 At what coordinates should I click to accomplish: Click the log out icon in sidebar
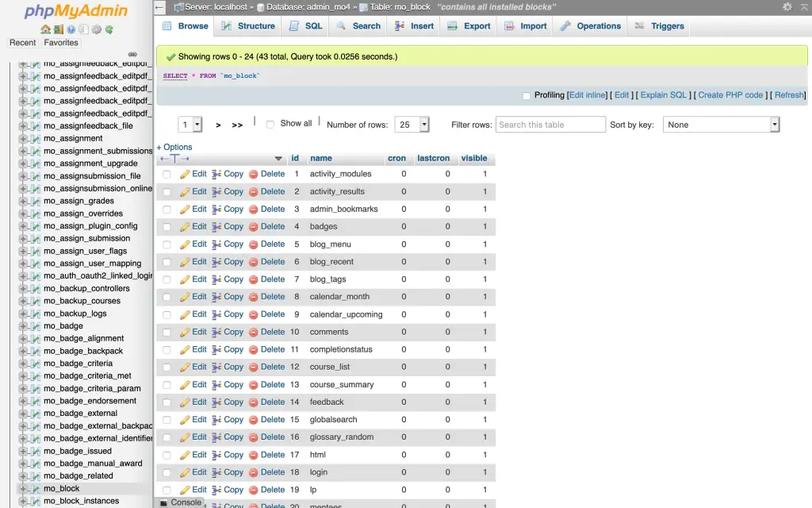[x=58, y=28]
